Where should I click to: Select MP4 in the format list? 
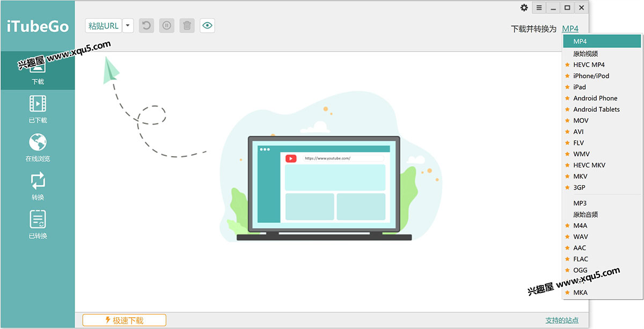(x=602, y=41)
